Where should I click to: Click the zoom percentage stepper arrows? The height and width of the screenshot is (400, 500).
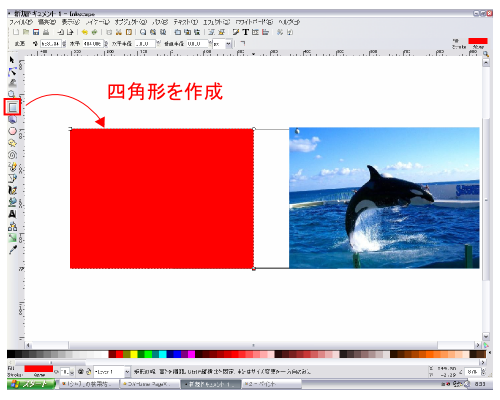click(483, 372)
